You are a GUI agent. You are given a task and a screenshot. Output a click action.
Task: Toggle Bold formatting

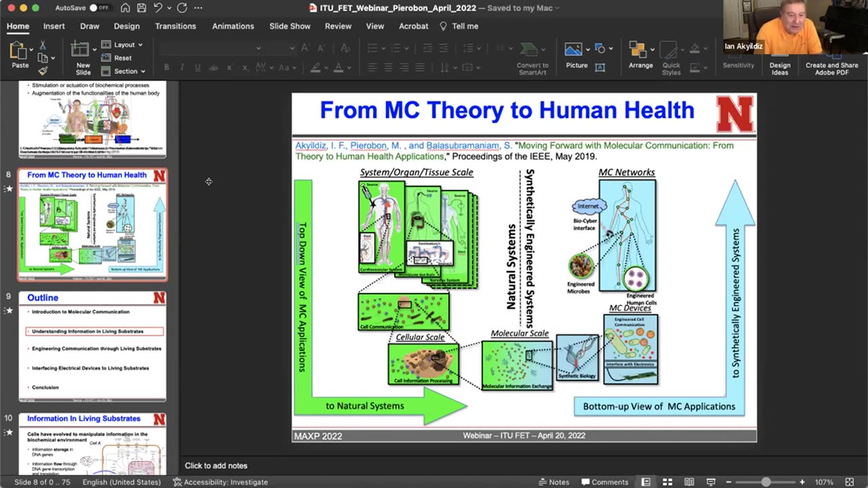click(167, 68)
